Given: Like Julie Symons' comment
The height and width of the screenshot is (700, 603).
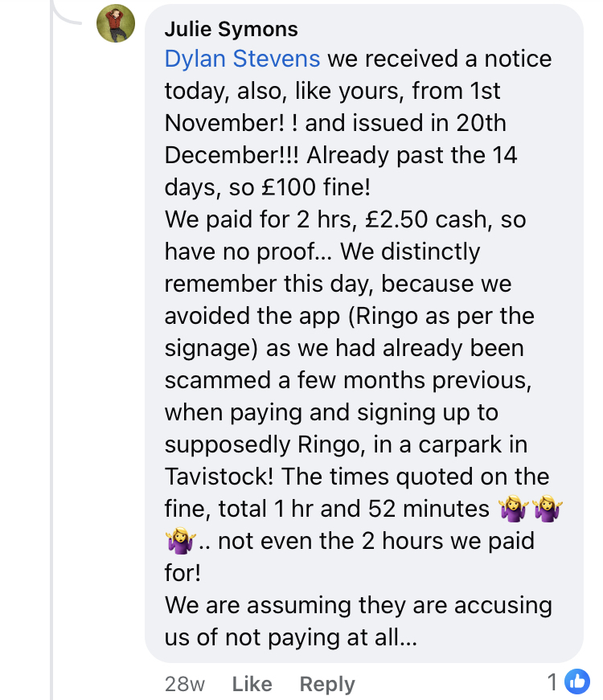Looking at the screenshot, I should (x=252, y=683).
